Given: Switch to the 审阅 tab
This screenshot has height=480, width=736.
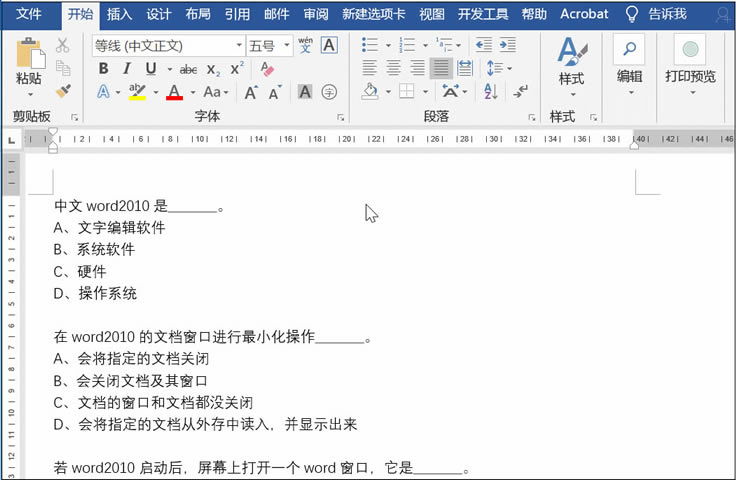Looking at the screenshot, I should tap(315, 14).
